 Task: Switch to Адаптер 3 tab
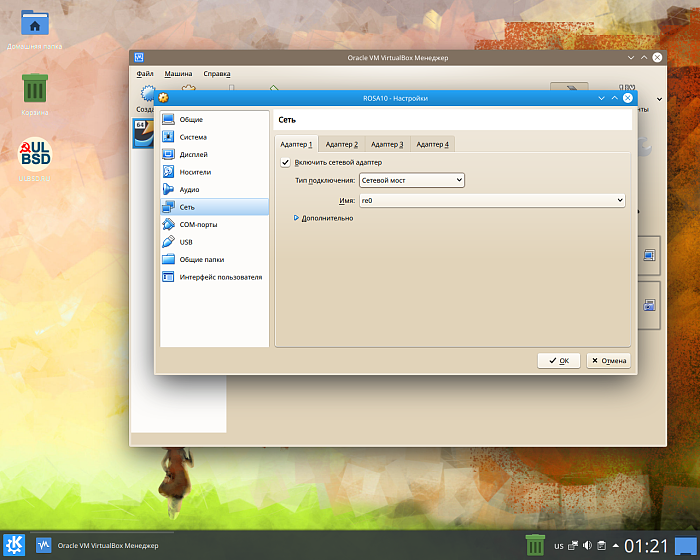387,144
